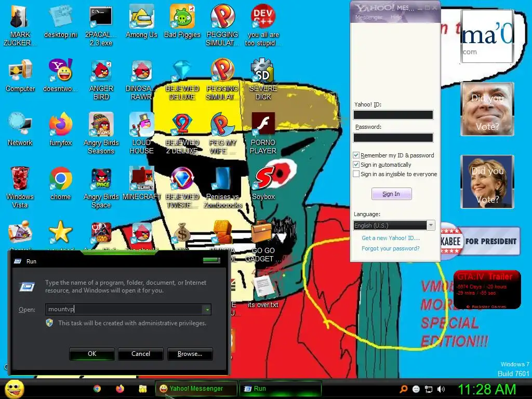Click Forgot your password? link

click(391, 248)
